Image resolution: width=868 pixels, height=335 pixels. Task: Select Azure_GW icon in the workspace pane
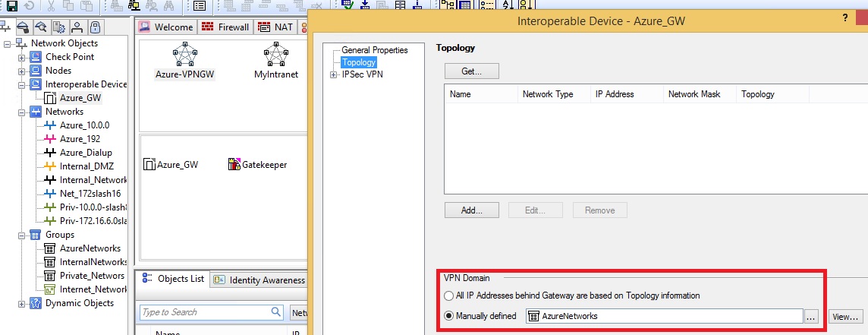coord(149,164)
